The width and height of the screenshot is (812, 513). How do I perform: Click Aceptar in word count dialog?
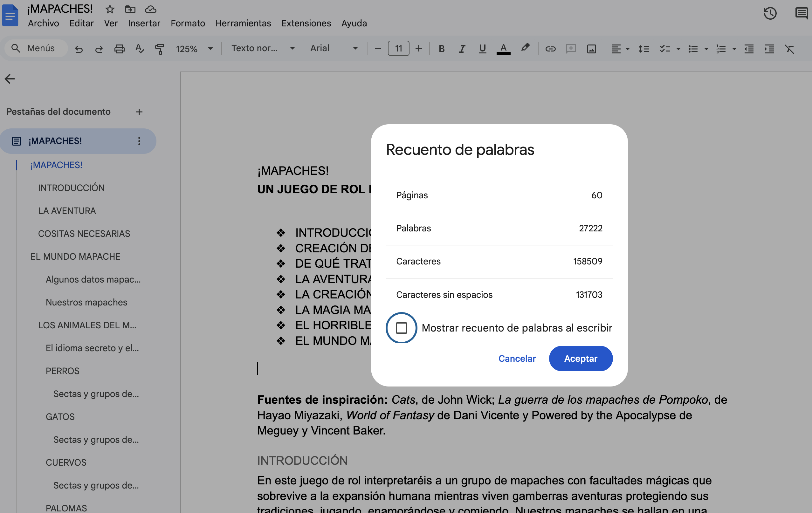tap(581, 359)
